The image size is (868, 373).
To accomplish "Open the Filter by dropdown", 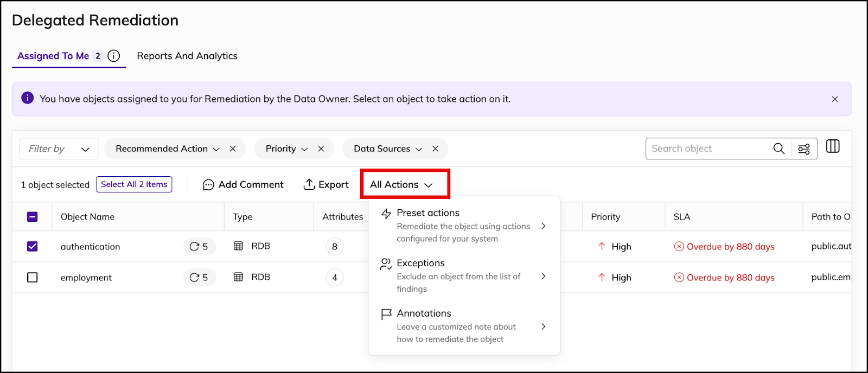I will click(59, 149).
